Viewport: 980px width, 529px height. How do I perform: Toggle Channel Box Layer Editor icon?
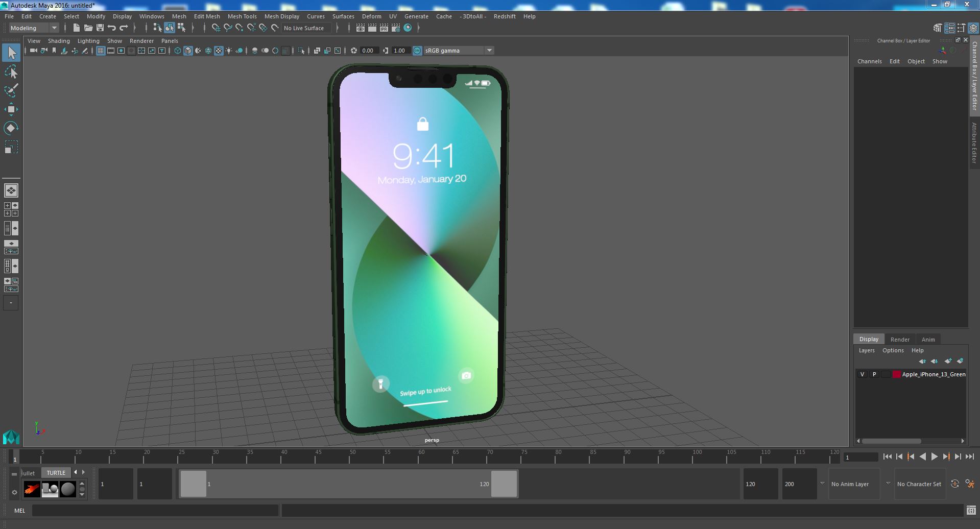[973, 28]
